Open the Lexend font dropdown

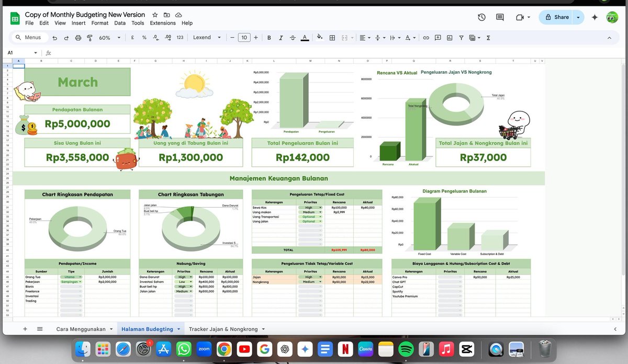pos(207,38)
